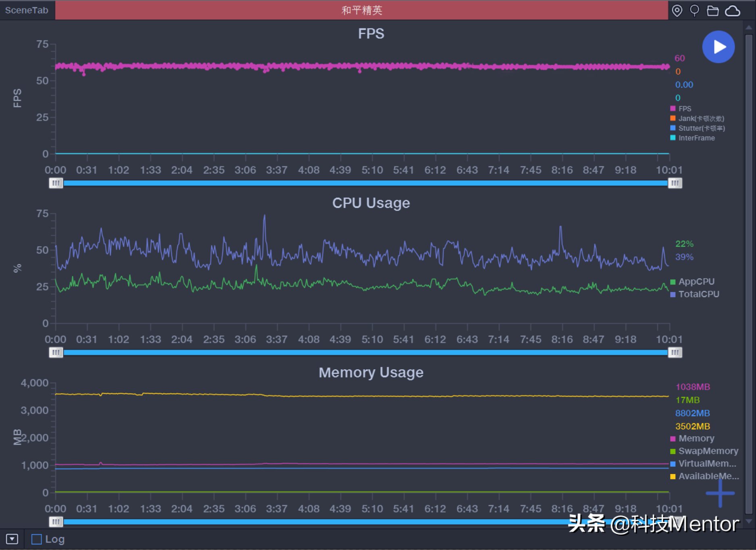756x550 pixels.
Task: Click the location pin icon in top bar
Action: point(677,10)
